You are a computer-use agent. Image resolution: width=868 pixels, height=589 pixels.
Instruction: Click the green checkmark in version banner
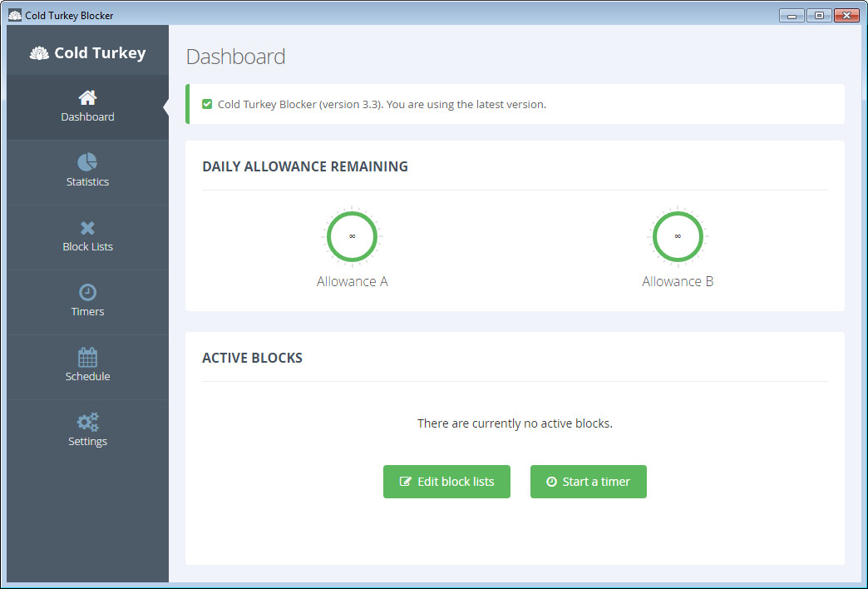pos(207,104)
